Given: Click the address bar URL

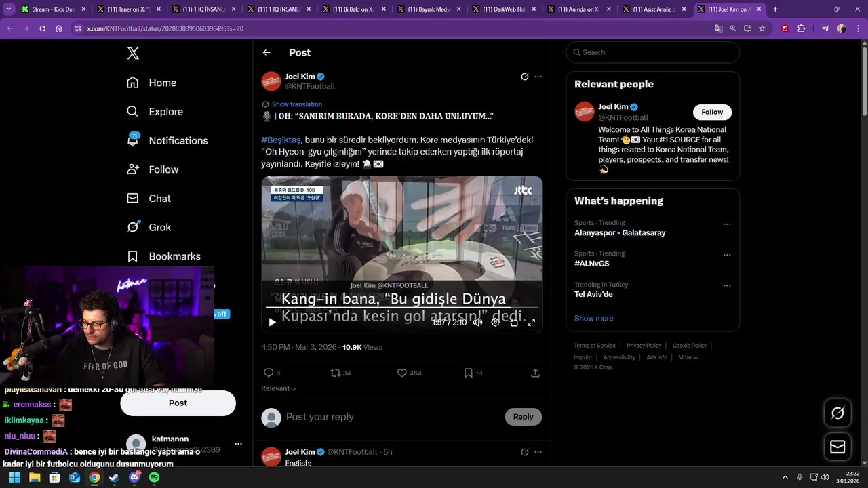Looking at the screenshot, I should pyautogui.click(x=165, y=28).
